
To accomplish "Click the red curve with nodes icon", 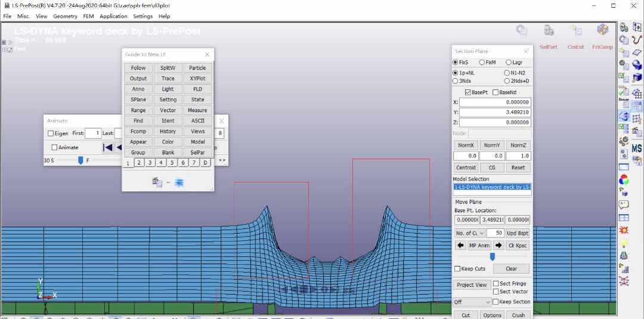I will (637, 40).
